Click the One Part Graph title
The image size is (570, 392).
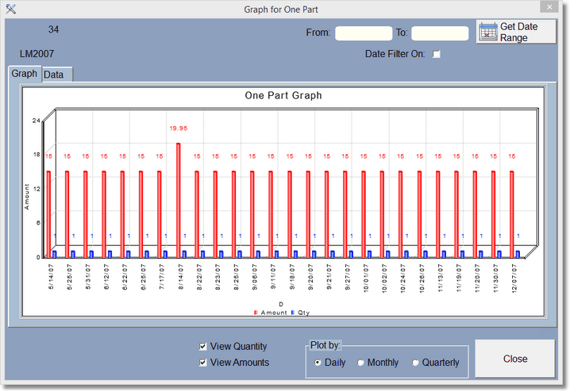click(283, 95)
